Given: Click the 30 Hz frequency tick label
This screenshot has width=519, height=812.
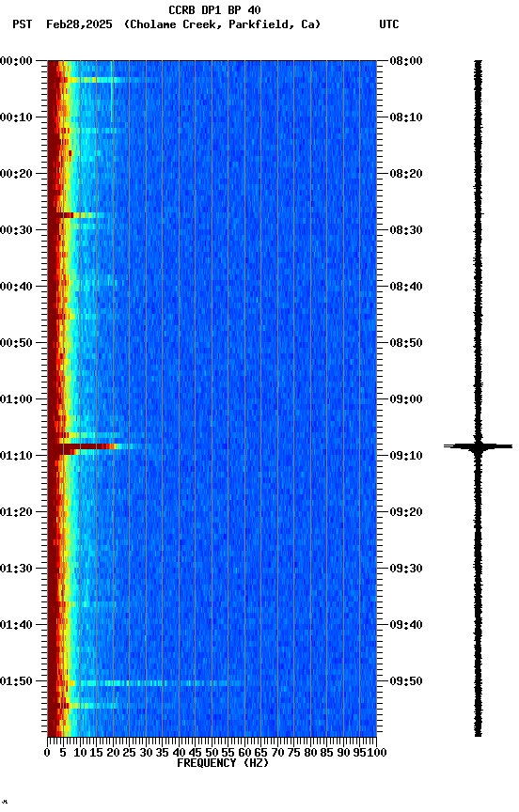Looking at the screenshot, I should [146, 753].
